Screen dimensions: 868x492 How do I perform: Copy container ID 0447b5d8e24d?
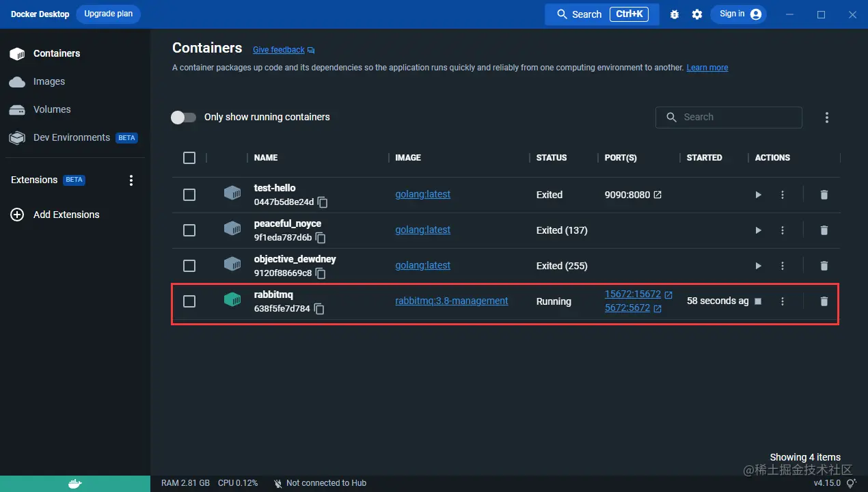(x=323, y=202)
